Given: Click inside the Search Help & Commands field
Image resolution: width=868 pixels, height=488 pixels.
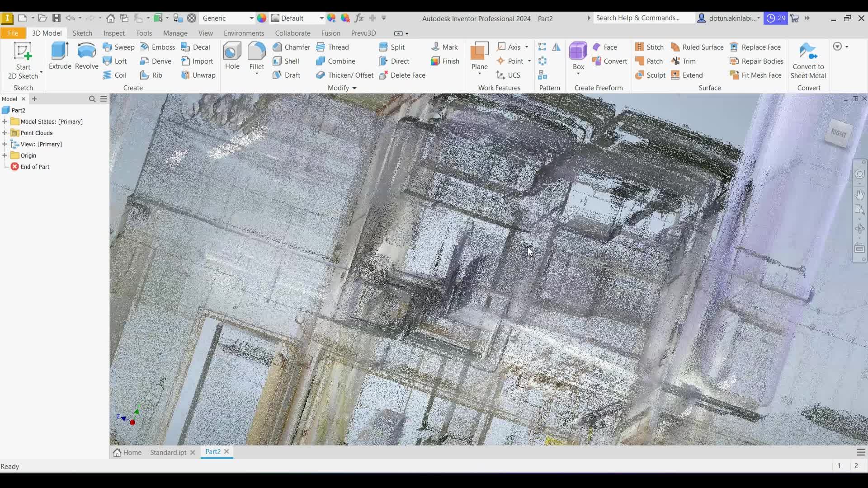Looking at the screenshot, I should tap(642, 18).
